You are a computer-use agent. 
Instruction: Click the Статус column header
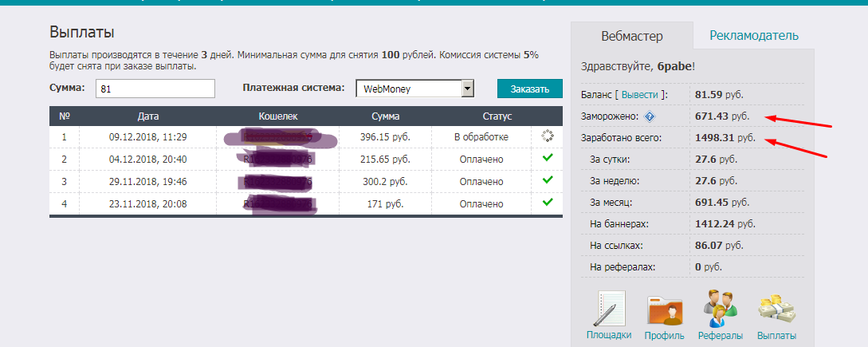[497, 116]
